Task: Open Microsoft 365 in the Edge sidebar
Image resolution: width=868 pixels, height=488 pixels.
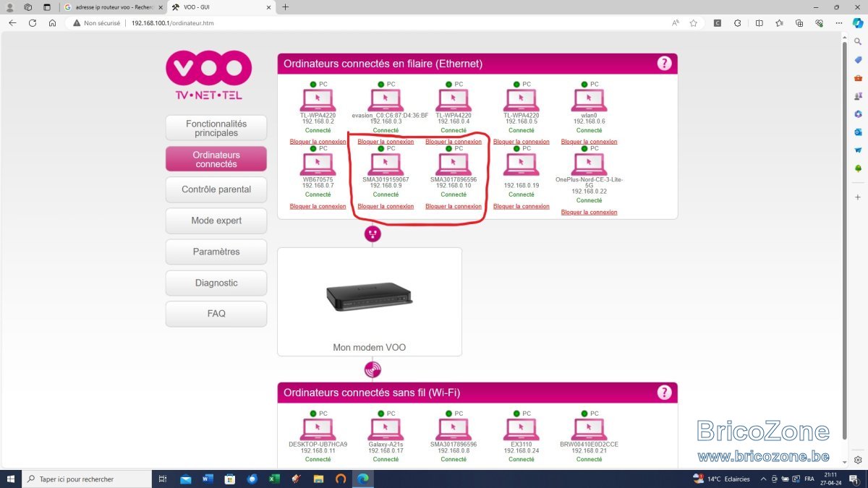Action: coord(858,114)
